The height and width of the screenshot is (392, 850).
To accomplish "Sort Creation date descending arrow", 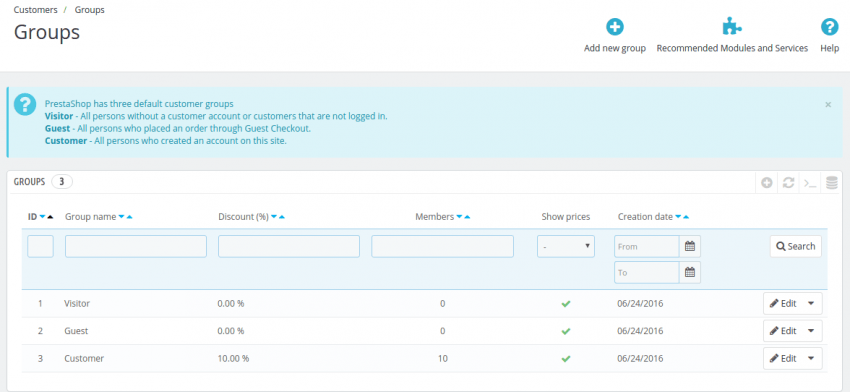I will pos(678,217).
